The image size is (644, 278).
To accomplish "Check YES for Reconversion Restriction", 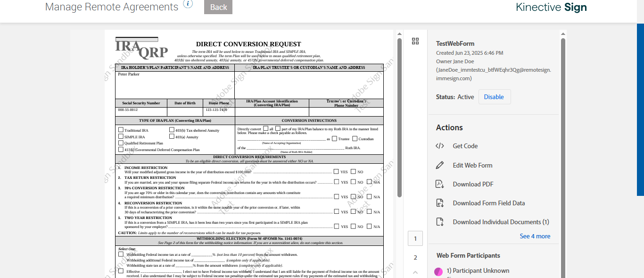I will [336, 211].
